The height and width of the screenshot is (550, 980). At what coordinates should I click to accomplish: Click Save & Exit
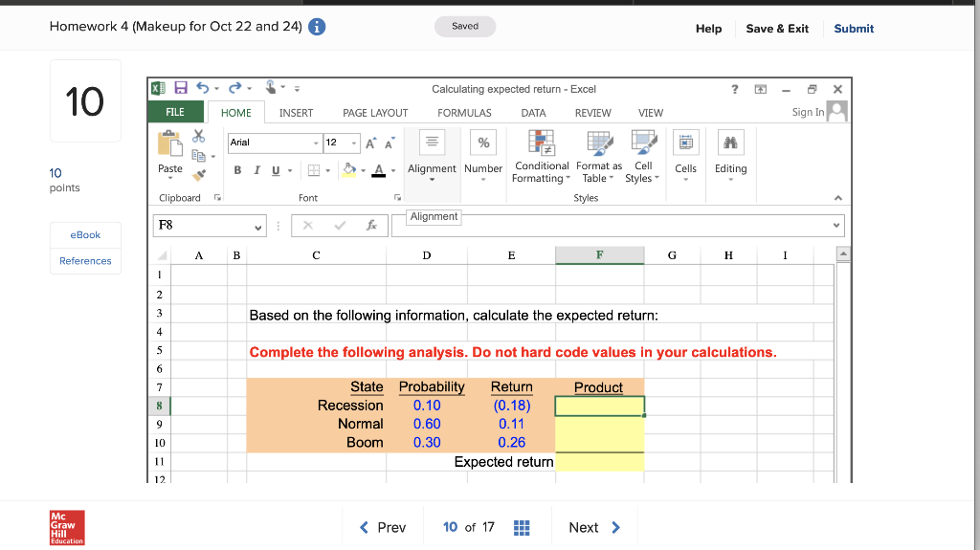[x=777, y=28]
